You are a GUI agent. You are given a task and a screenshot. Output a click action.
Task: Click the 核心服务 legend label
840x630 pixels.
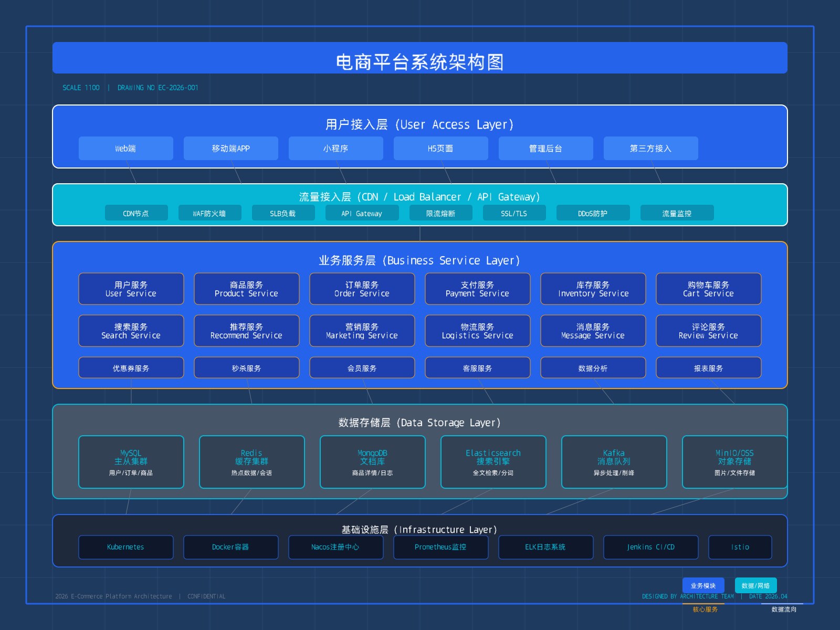705,610
